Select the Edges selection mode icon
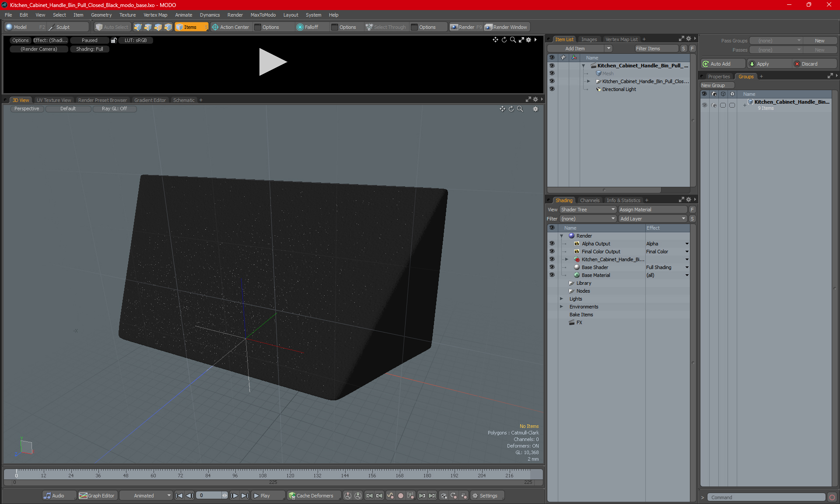 point(148,27)
